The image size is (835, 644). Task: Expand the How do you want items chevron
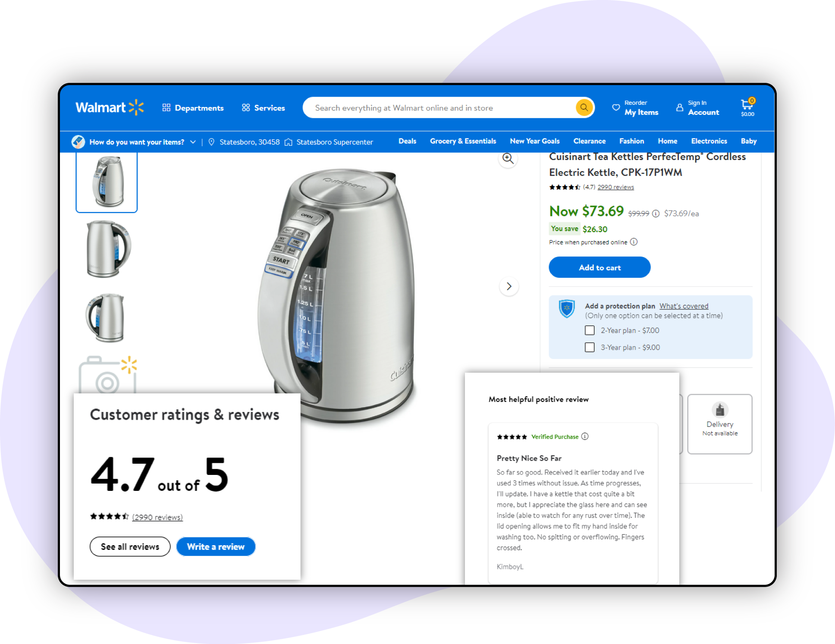point(193,141)
